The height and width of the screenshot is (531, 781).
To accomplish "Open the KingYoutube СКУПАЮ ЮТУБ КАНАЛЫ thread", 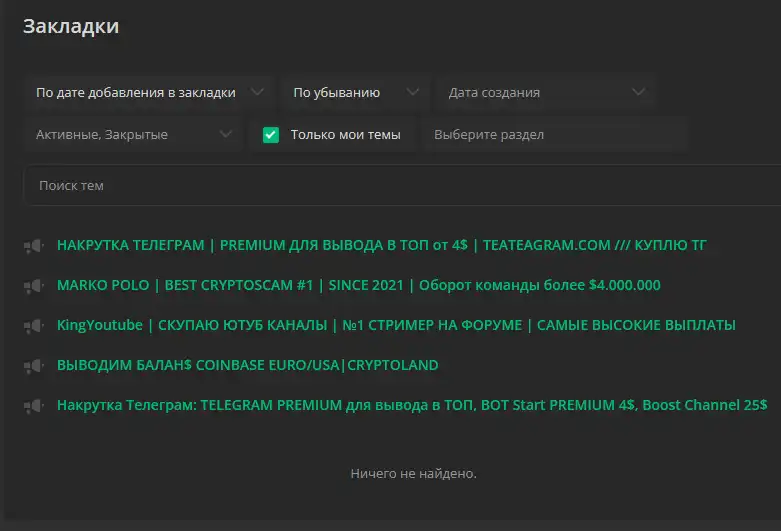I will tap(396, 325).
